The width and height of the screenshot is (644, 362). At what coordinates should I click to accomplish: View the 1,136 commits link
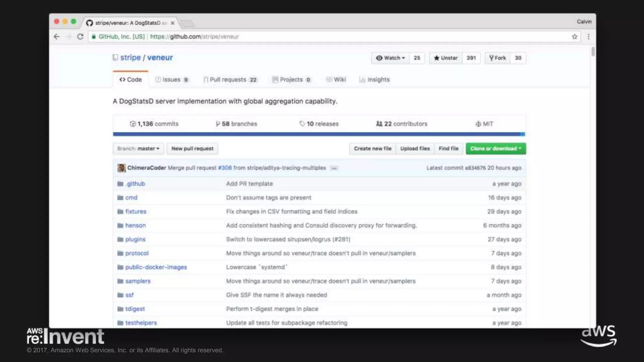pos(154,124)
